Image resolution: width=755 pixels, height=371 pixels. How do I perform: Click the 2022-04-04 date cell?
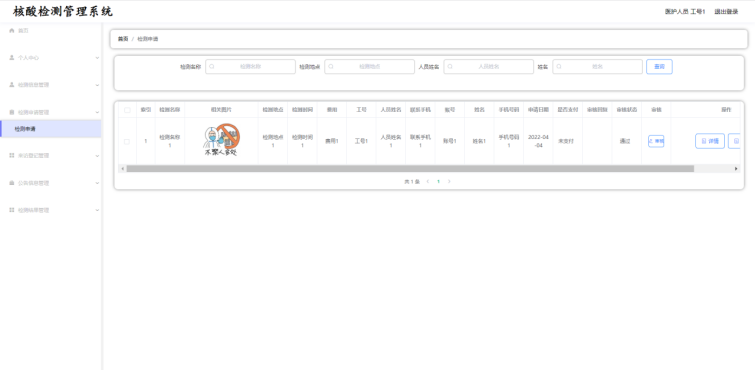[x=538, y=141]
